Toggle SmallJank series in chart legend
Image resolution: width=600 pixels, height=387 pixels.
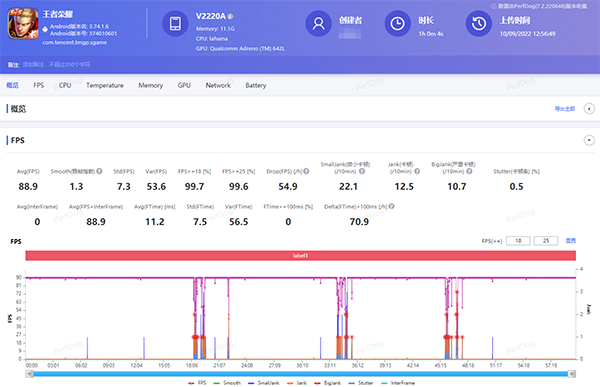click(x=264, y=383)
